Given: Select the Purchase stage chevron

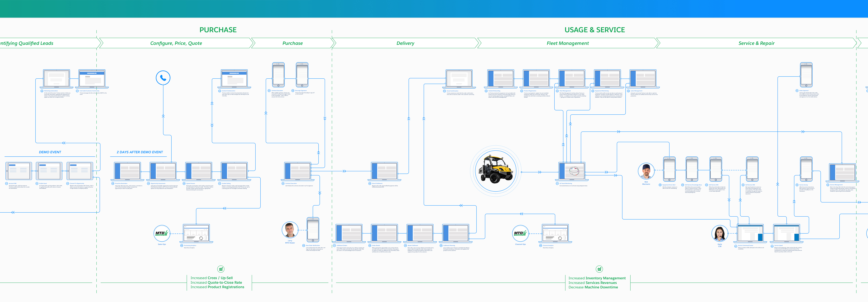Looking at the screenshot, I should (x=293, y=43).
